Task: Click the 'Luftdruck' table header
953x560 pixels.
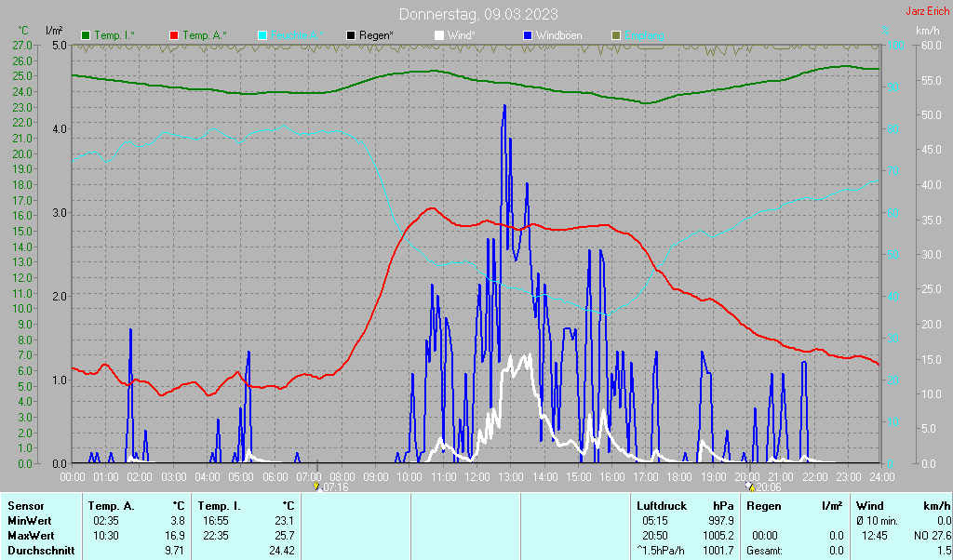Action: (x=662, y=506)
